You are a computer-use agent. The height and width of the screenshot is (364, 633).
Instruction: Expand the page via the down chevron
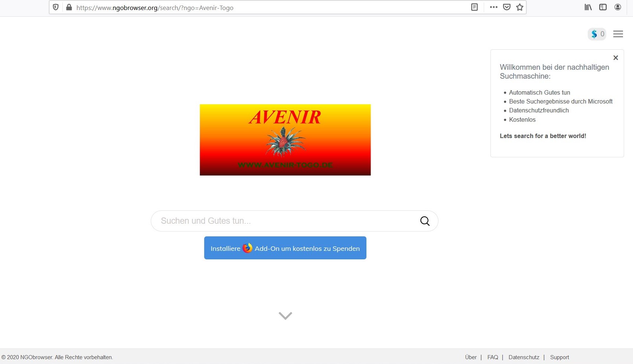285,316
